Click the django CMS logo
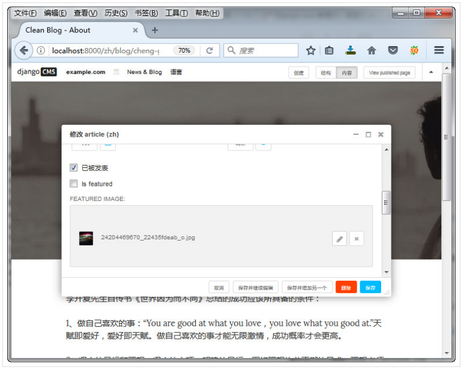 (37, 72)
